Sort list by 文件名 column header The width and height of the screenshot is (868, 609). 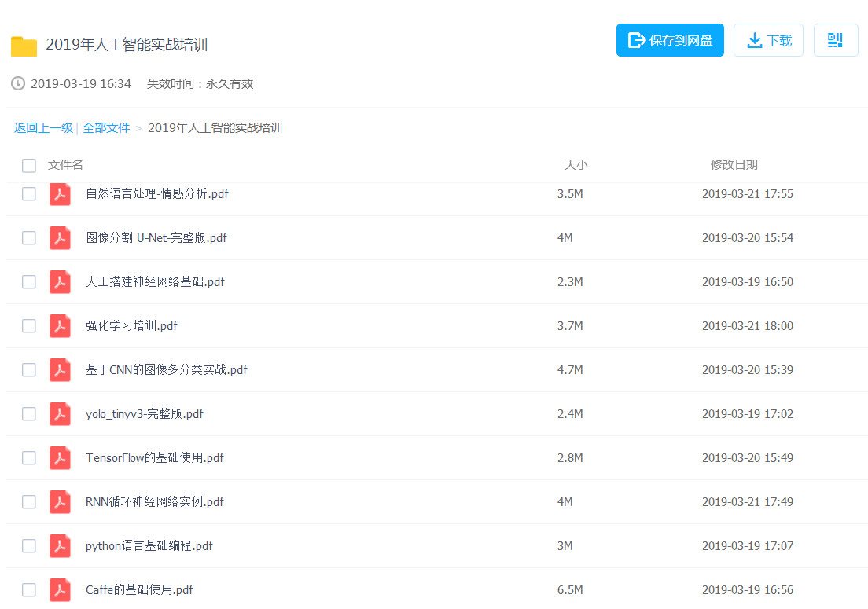tap(65, 165)
